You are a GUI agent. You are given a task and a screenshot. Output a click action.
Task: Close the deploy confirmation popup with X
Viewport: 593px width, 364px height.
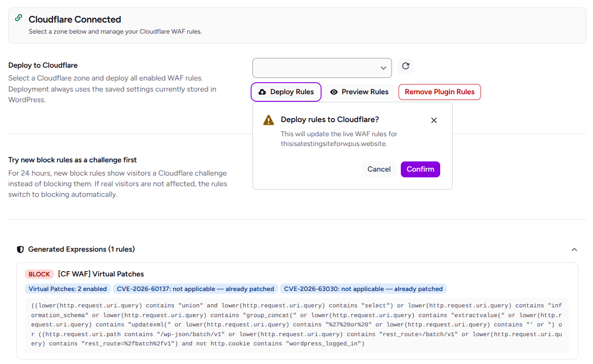click(x=434, y=120)
